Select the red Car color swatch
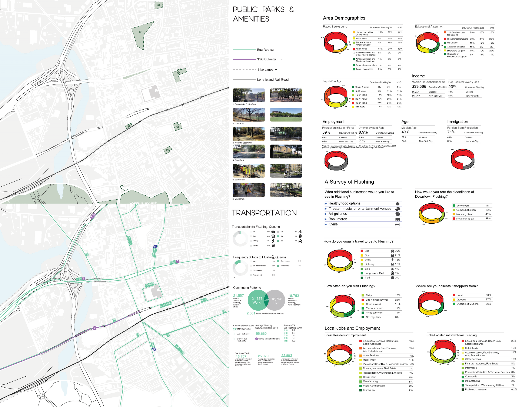The image size is (532, 407). click(362, 251)
